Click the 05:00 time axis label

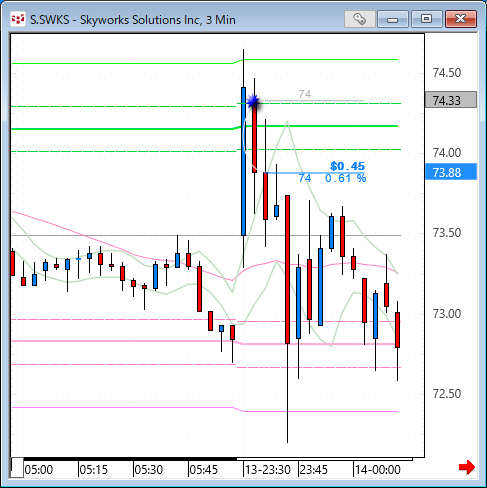[x=39, y=470]
